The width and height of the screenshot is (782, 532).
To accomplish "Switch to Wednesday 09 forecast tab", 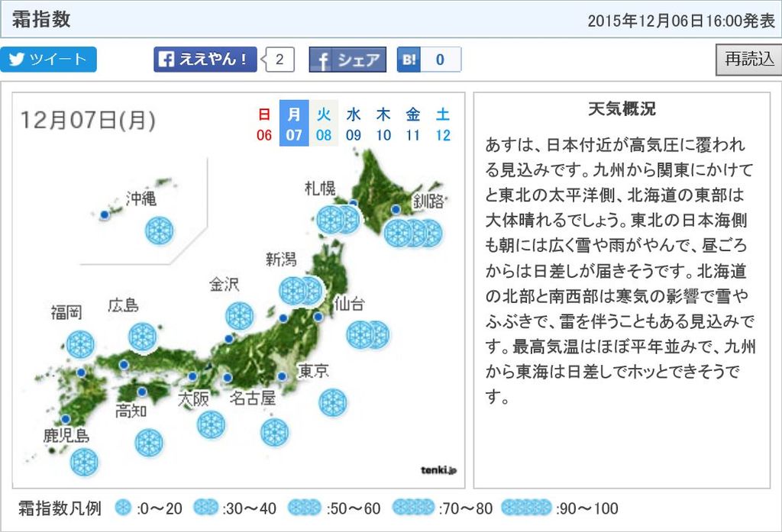I will click(x=354, y=124).
